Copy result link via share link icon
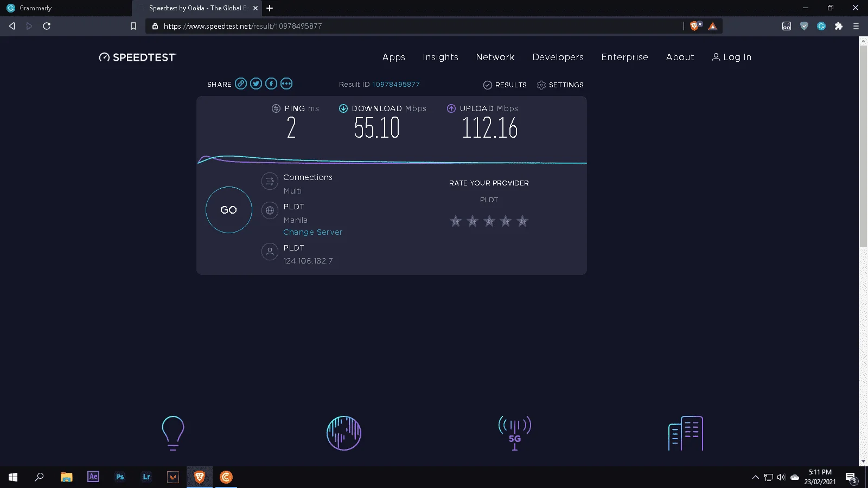 [241, 84]
